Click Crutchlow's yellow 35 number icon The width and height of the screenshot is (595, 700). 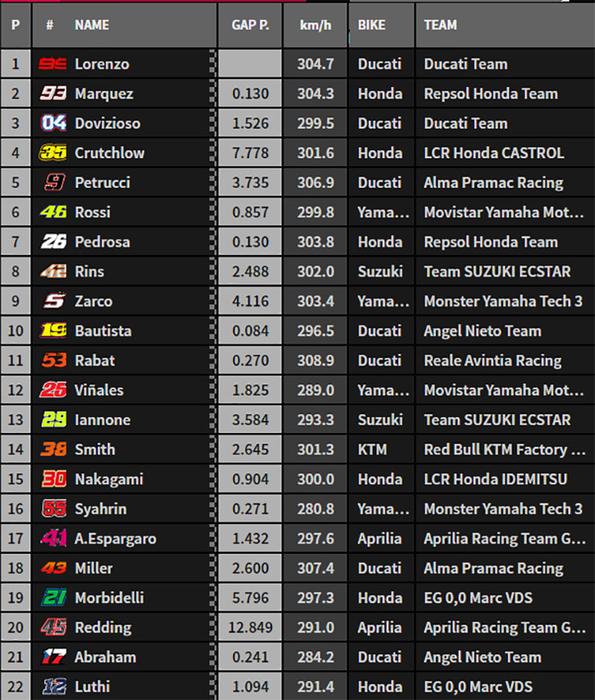(x=53, y=153)
